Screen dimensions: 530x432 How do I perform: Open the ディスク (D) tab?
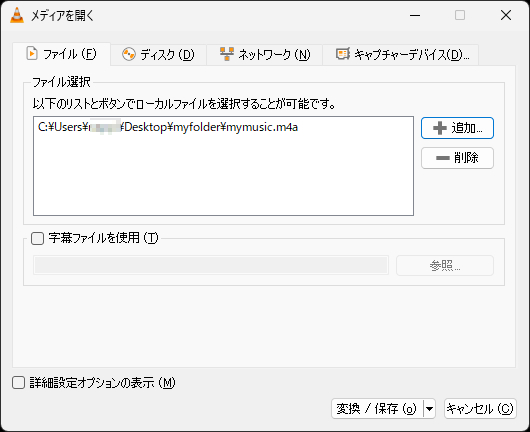tap(158, 54)
